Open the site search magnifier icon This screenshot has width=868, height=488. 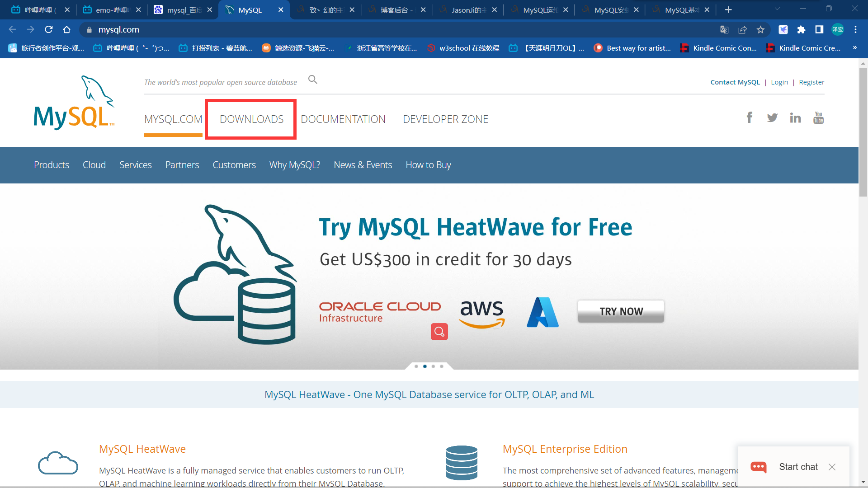(x=313, y=80)
